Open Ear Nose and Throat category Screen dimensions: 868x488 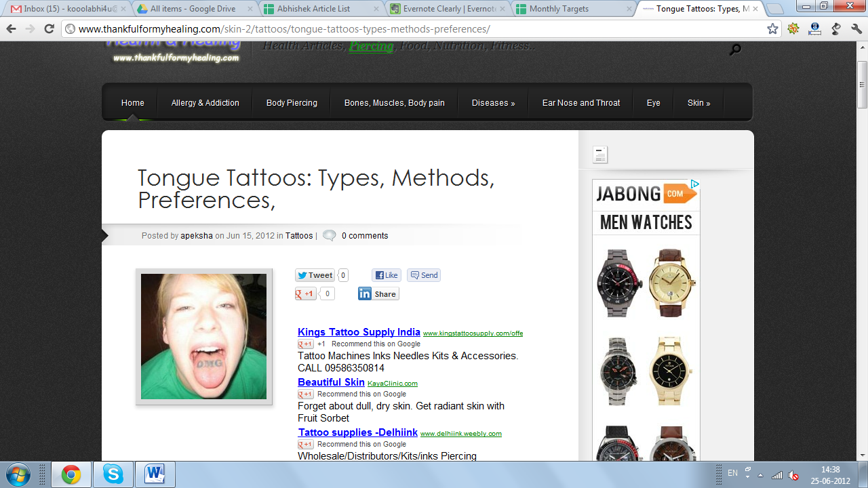tap(581, 103)
